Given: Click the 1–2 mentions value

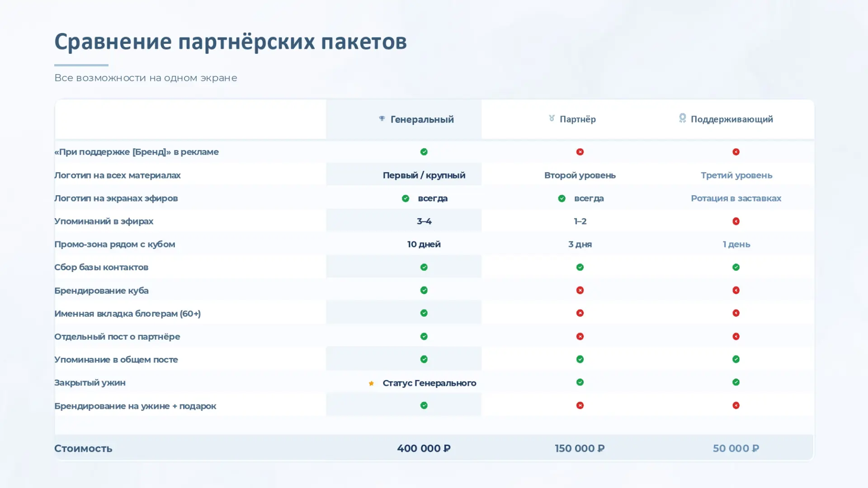Looking at the screenshot, I should [x=580, y=221].
